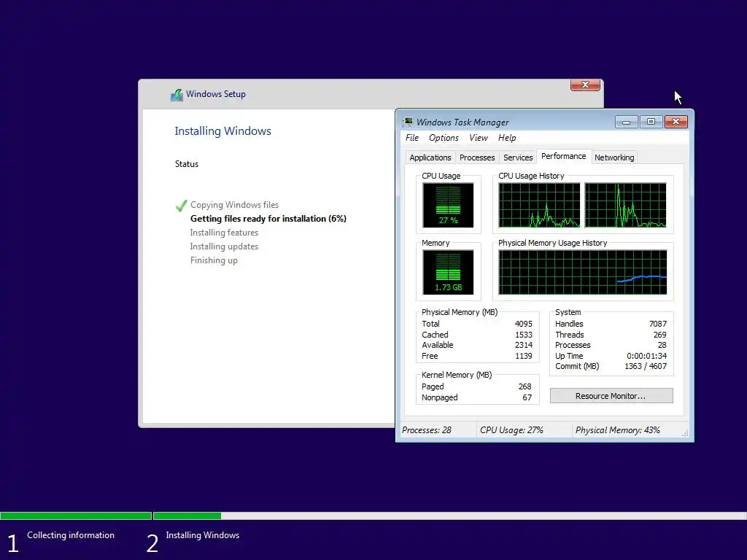The width and height of the screenshot is (747, 560).
Task: Click the 'Installing updates' status line
Action: (x=224, y=246)
